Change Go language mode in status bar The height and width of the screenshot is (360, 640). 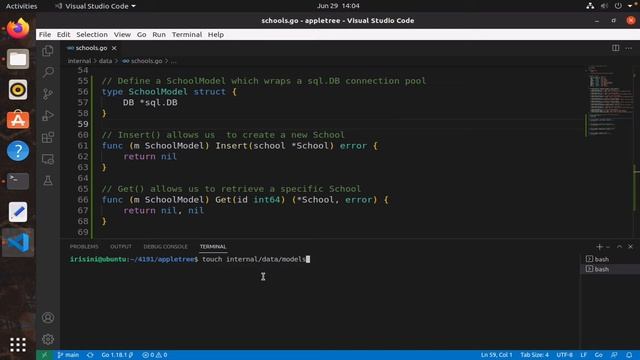click(598, 355)
